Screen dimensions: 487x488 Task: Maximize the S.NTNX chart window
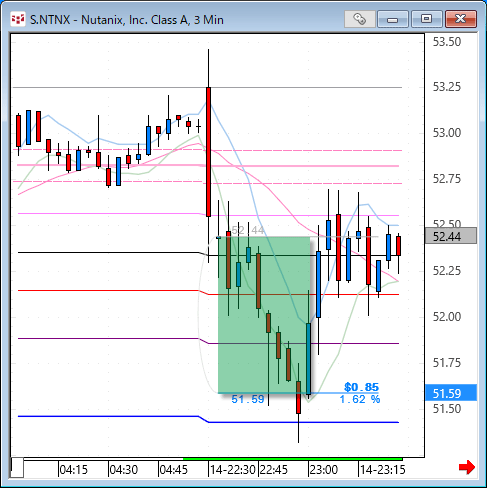426,19
